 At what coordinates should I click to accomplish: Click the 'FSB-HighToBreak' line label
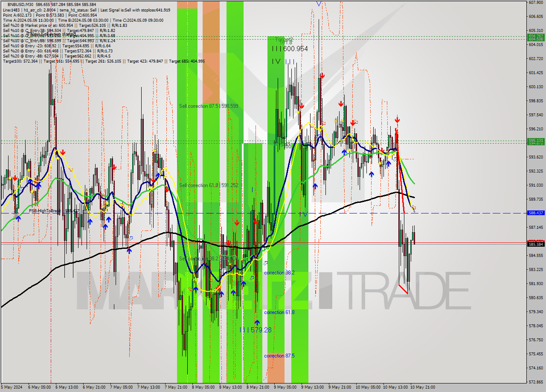tap(45, 211)
